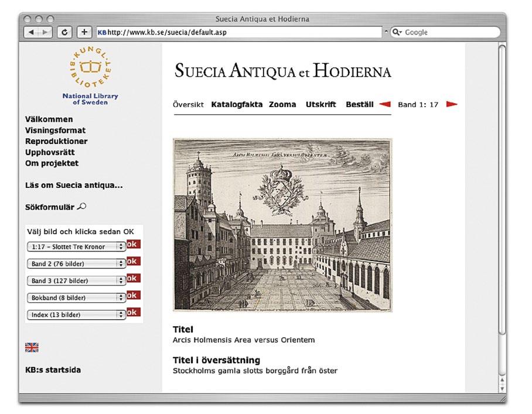Open the Översikt tab
This screenshot has height=414, width=532.
coord(188,104)
